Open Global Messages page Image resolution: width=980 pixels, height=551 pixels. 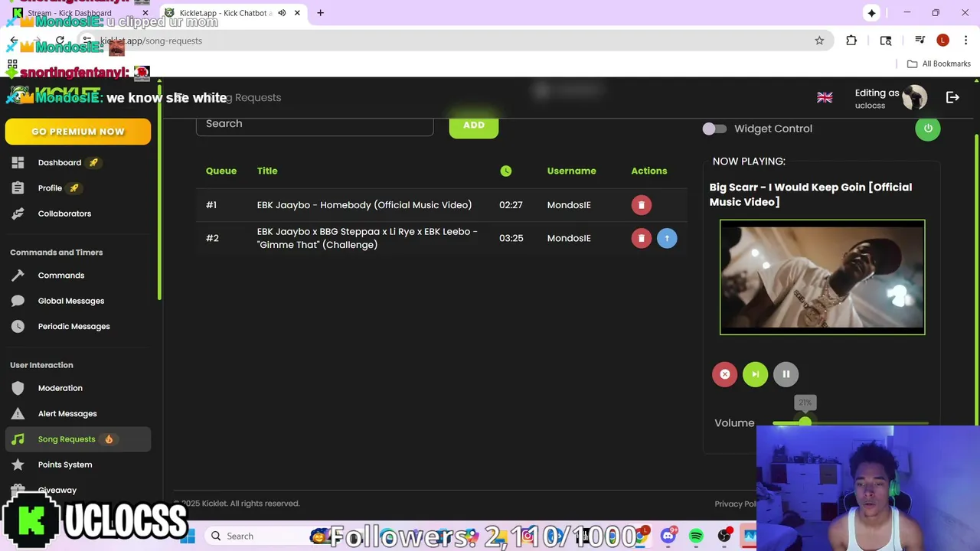71,301
